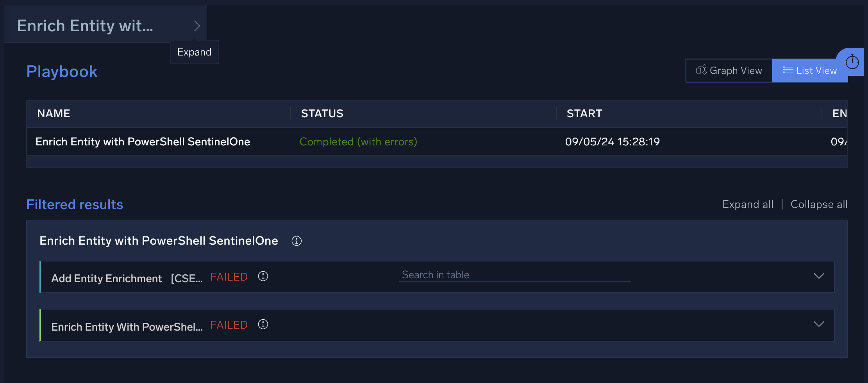Open the Playbook section heading
868x383 pixels.
point(62,71)
